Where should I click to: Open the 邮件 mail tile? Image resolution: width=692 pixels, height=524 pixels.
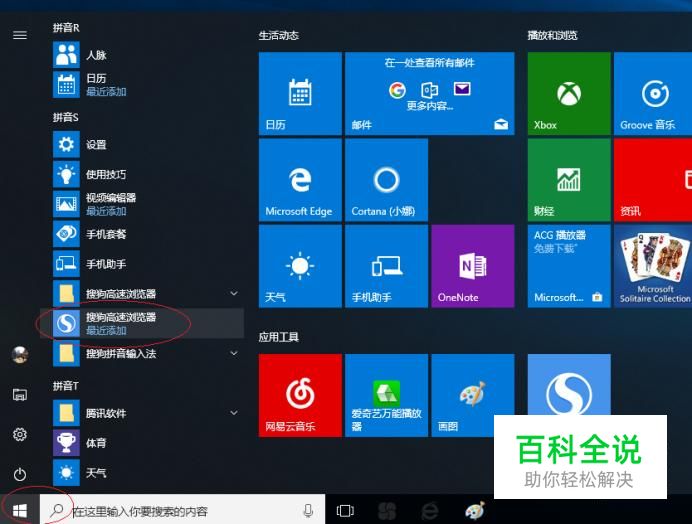pyautogui.click(x=429, y=94)
